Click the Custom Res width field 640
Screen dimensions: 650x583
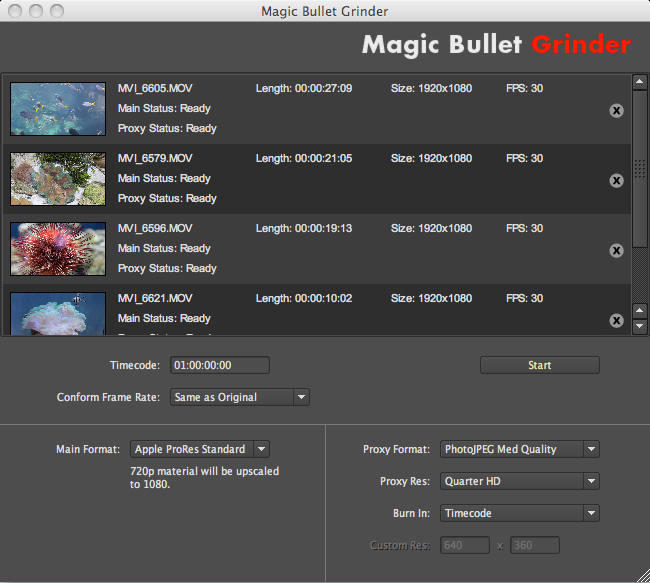[x=465, y=545]
